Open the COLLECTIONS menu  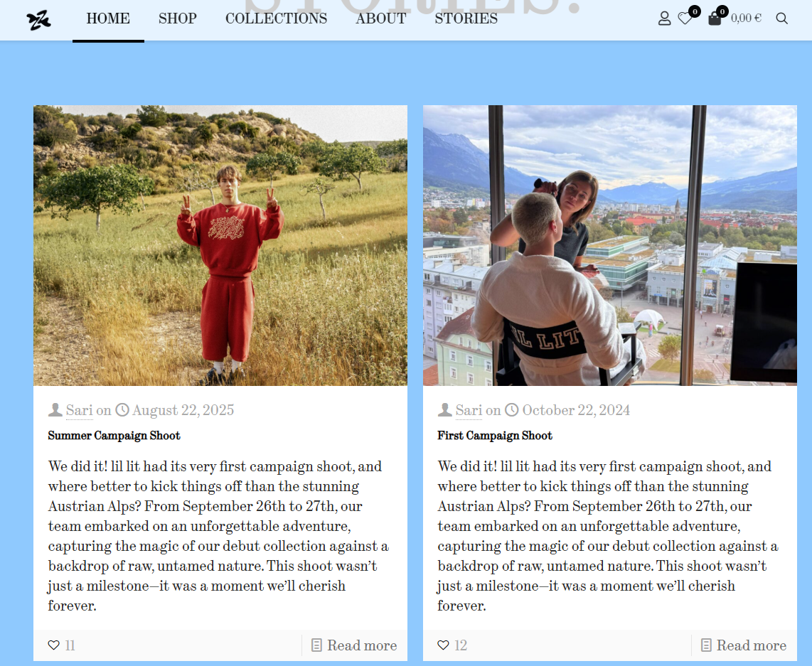(276, 18)
